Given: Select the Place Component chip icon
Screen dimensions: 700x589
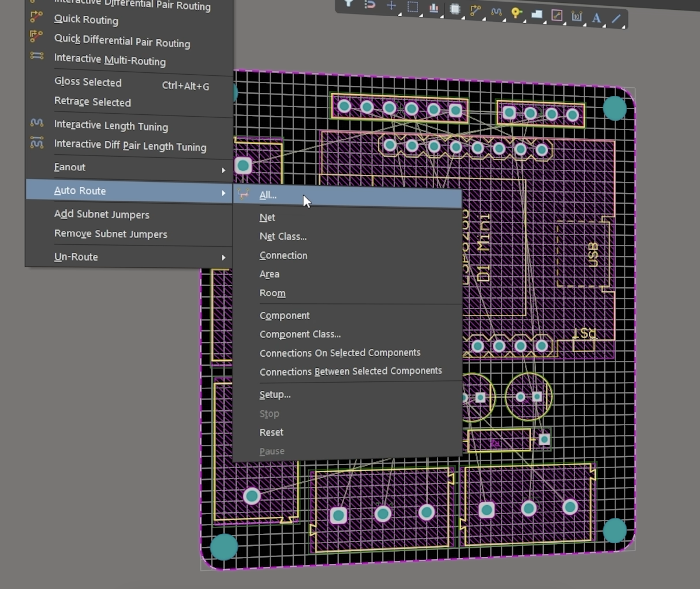Looking at the screenshot, I should [x=455, y=9].
